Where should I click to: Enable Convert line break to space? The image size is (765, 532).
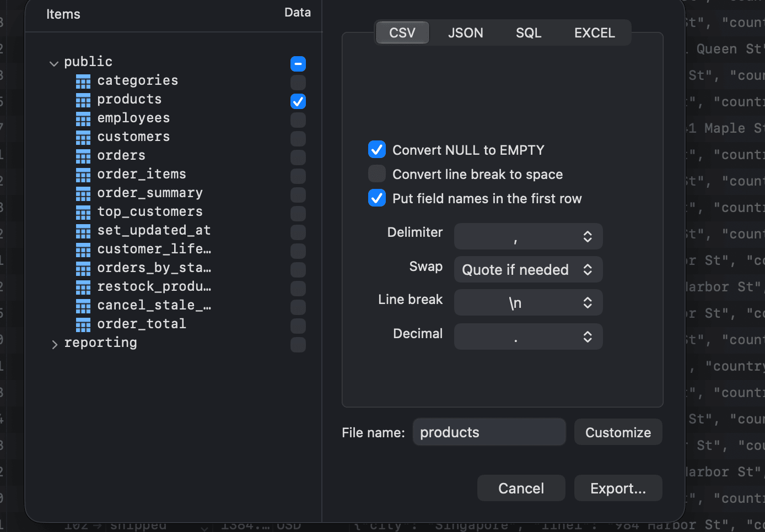point(377,173)
